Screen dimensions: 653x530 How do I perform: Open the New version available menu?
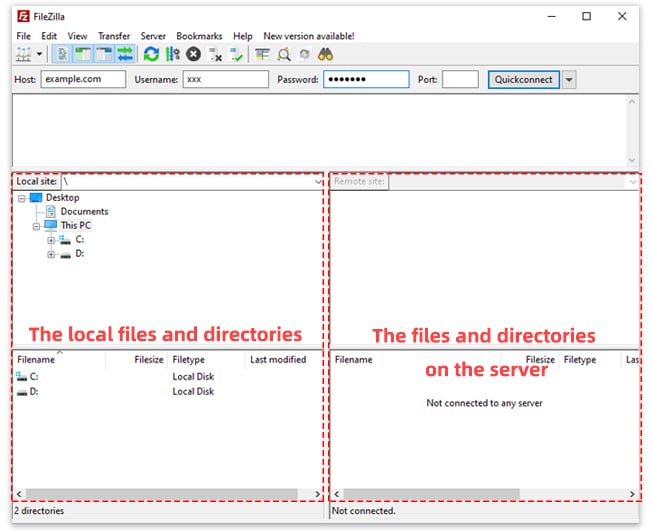[x=309, y=36]
